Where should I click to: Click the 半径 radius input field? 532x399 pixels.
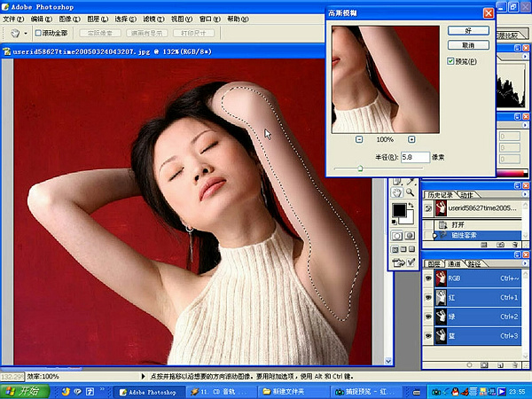click(415, 157)
